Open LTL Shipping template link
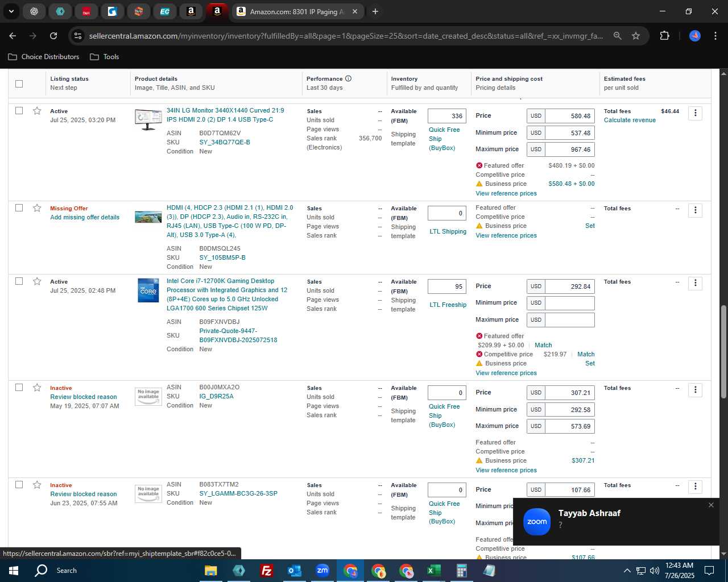The image size is (728, 582). click(448, 231)
